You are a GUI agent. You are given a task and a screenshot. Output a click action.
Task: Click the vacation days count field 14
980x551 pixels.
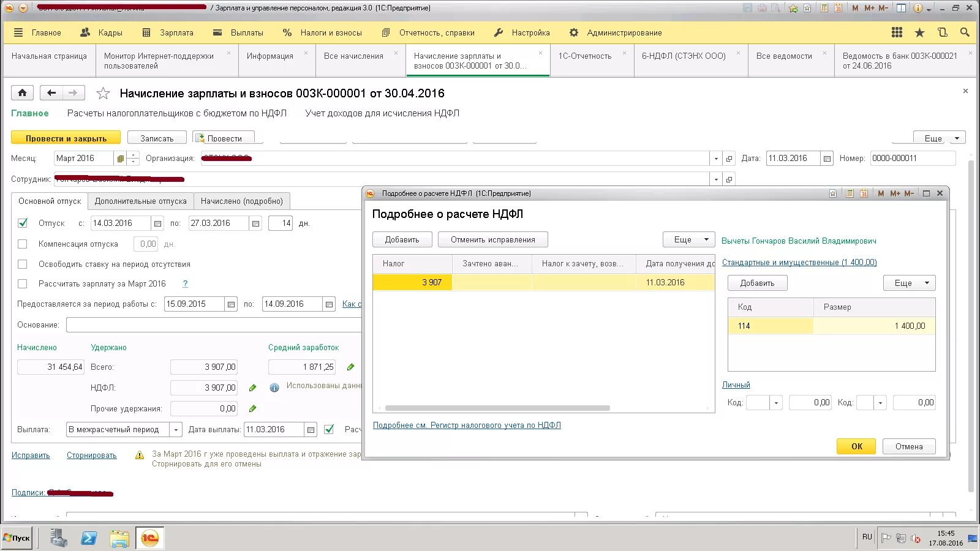281,223
